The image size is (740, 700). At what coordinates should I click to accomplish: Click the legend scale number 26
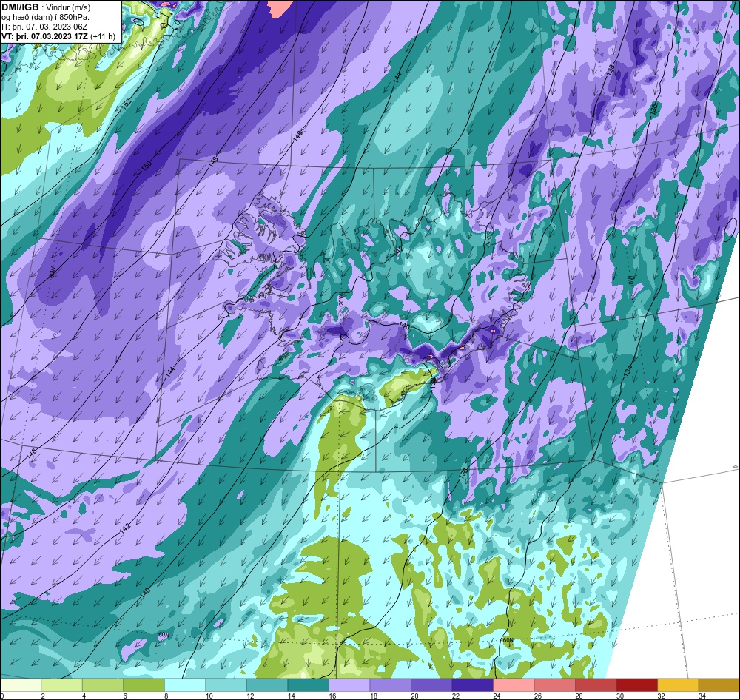tap(537, 696)
